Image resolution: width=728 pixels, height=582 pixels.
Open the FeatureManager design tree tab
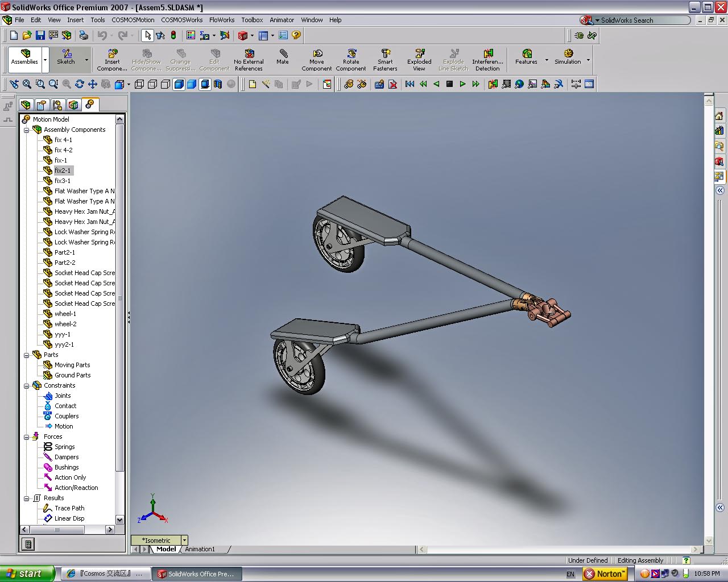pyautogui.click(x=26, y=105)
